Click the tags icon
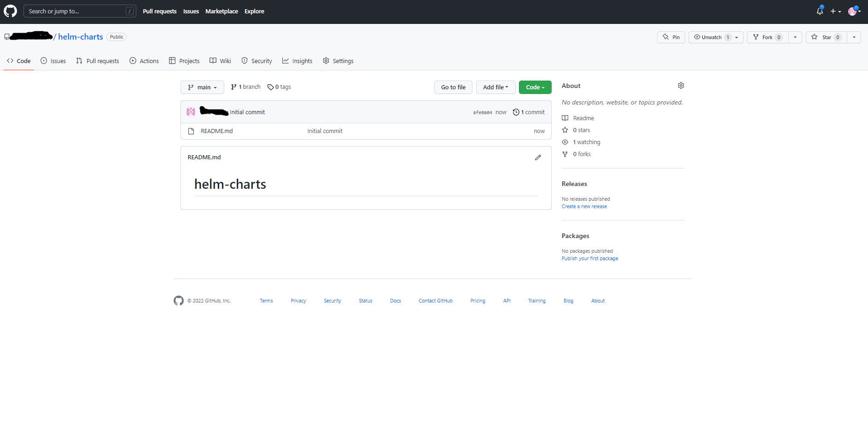 tap(270, 87)
